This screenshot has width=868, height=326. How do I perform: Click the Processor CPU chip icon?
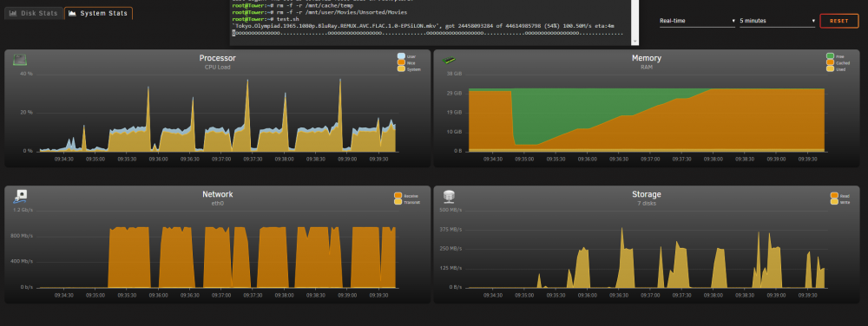click(20, 59)
